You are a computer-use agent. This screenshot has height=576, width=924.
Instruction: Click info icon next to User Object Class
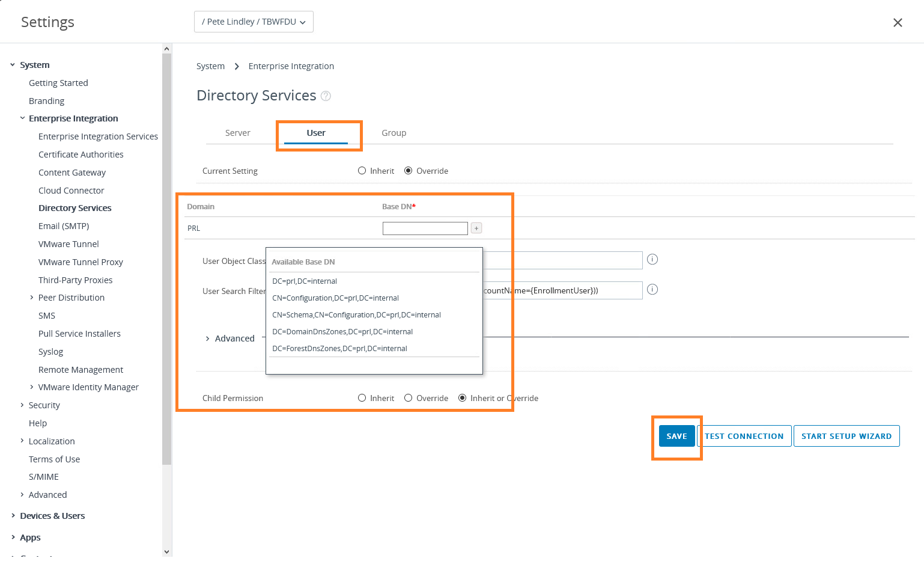pyautogui.click(x=652, y=260)
